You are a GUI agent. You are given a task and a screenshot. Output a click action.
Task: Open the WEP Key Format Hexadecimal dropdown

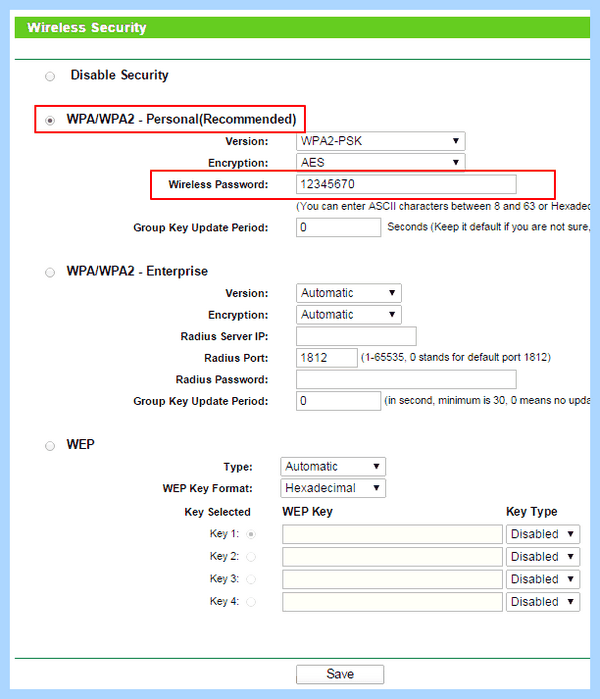point(333,488)
